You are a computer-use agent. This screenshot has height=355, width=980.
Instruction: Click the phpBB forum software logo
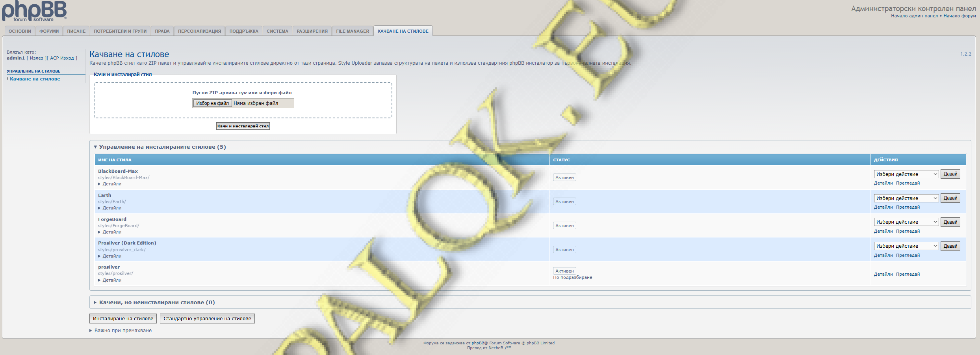pos(34,11)
